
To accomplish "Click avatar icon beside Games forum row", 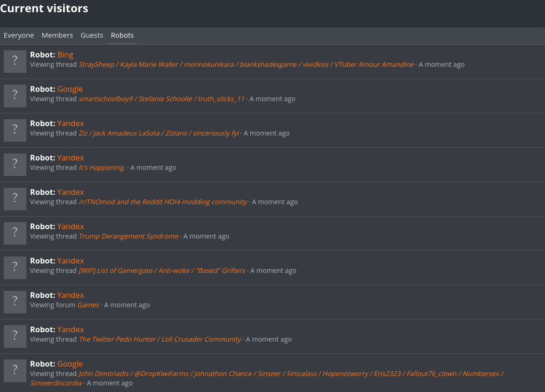I will pyautogui.click(x=15, y=302).
